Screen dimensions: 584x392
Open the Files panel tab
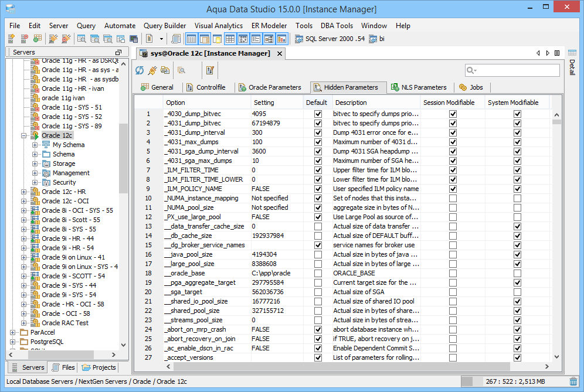click(x=63, y=367)
